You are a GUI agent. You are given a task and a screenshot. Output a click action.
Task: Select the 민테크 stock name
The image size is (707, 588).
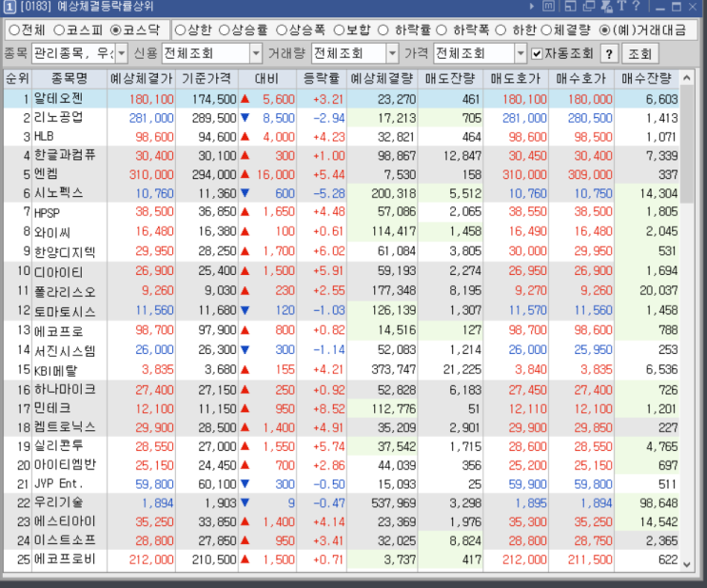52,408
